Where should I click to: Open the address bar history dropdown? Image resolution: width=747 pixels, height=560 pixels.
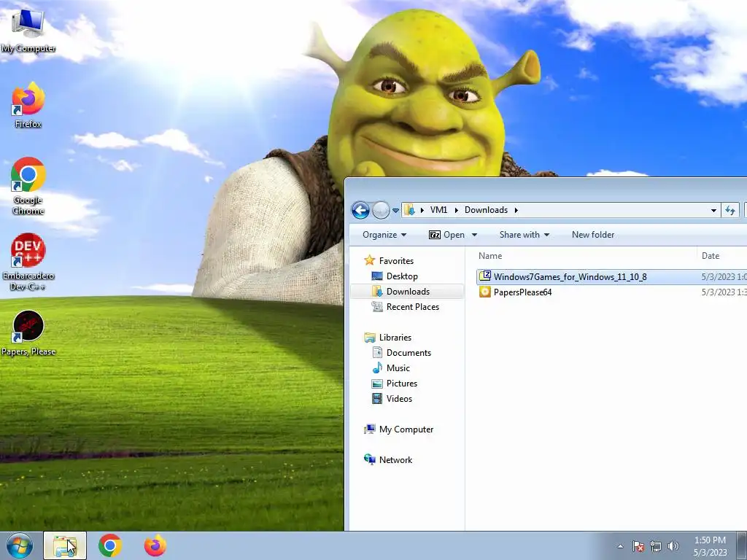click(713, 211)
